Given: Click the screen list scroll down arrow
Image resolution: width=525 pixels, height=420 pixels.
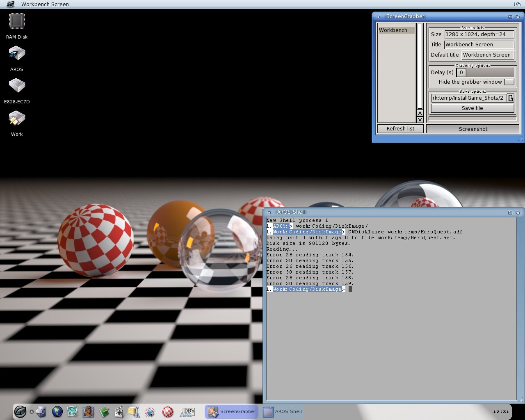Looking at the screenshot, I should [420, 120].
